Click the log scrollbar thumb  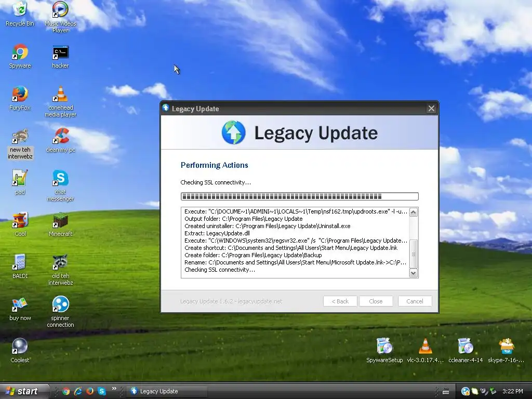(413, 254)
